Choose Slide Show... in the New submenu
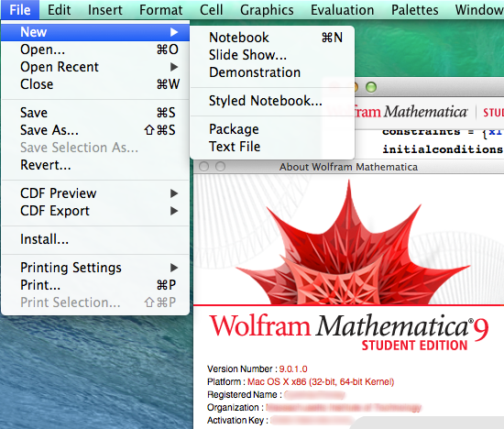 (272, 55)
